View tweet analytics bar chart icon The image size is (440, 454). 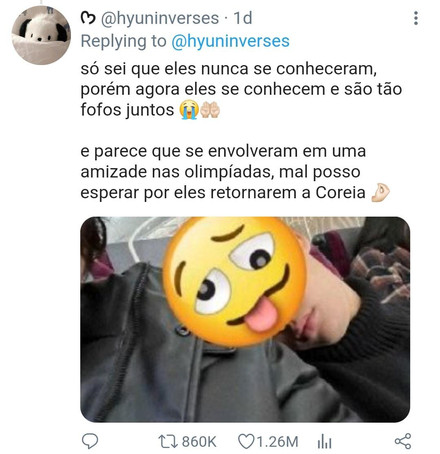point(324,441)
